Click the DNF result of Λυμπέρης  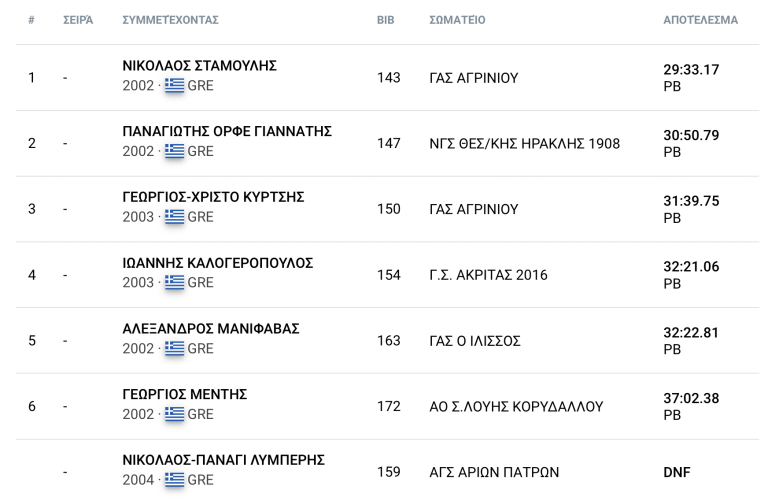click(x=677, y=472)
